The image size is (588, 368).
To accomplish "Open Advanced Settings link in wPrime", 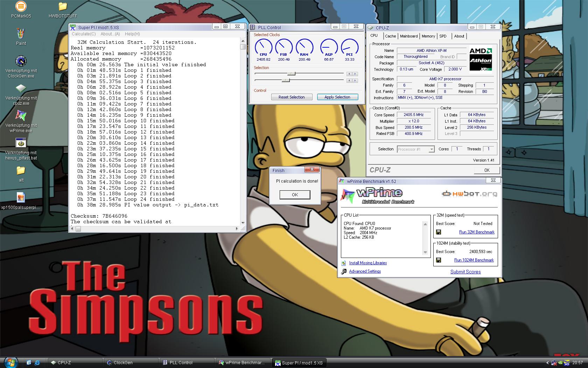I will point(365,271).
